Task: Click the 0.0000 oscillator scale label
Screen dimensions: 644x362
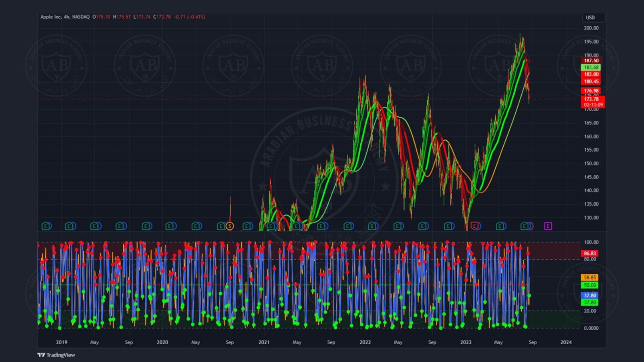Action: [x=591, y=328]
